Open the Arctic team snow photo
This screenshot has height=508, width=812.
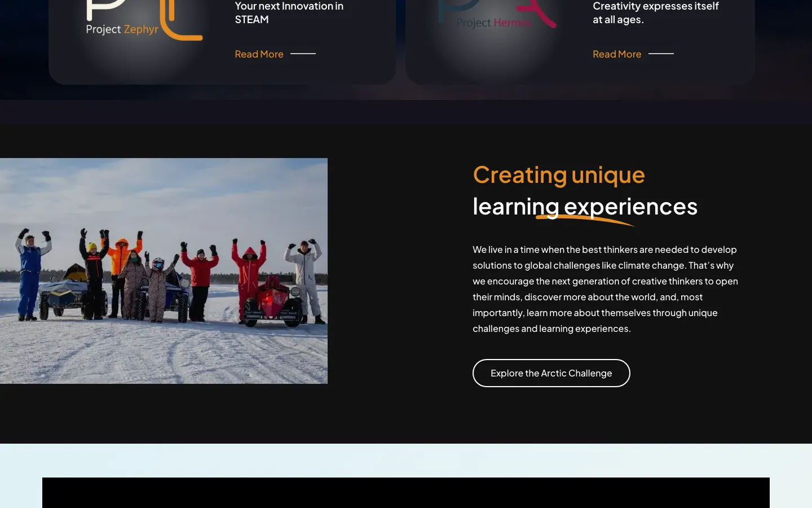coord(164,271)
